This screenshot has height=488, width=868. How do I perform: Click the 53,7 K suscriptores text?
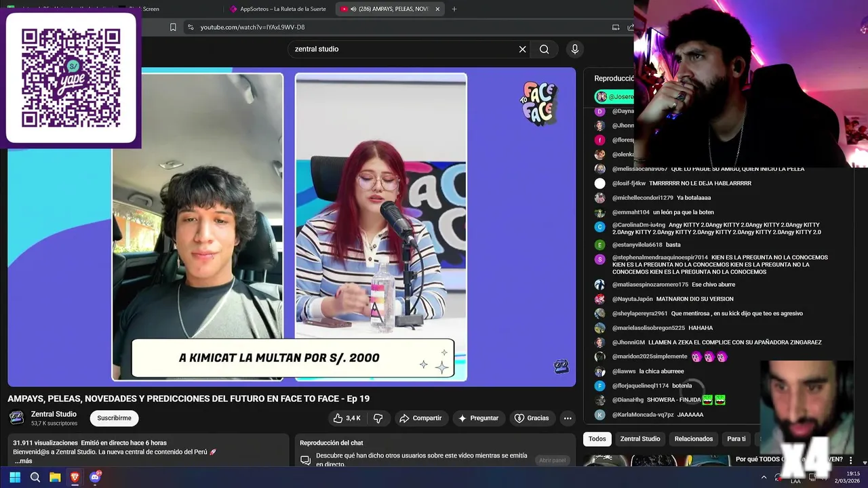pyautogui.click(x=54, y=424)
